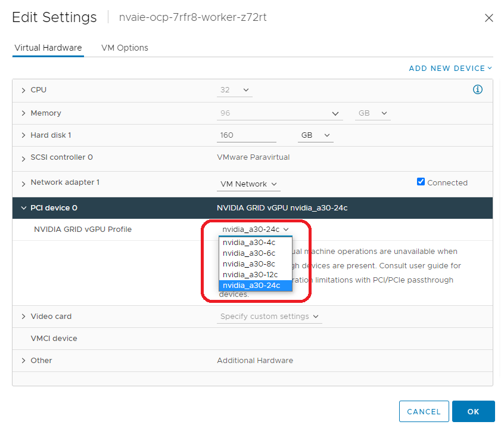
Task: Open the Add New Device menu
Action: click(450, 68)
